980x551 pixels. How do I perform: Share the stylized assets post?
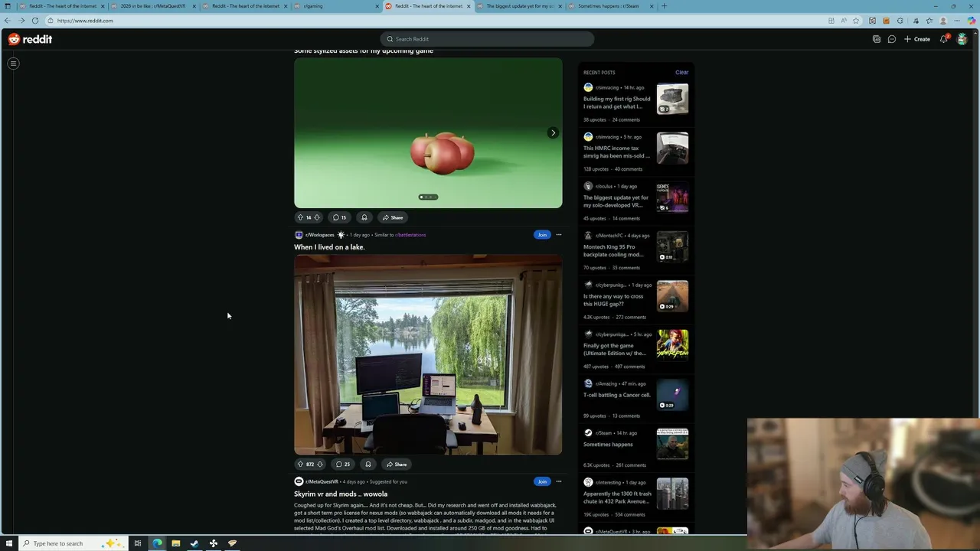(393, 217)
